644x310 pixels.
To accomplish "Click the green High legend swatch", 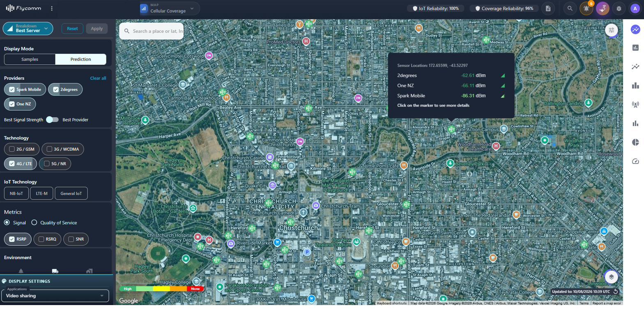I will coord(128,289).
